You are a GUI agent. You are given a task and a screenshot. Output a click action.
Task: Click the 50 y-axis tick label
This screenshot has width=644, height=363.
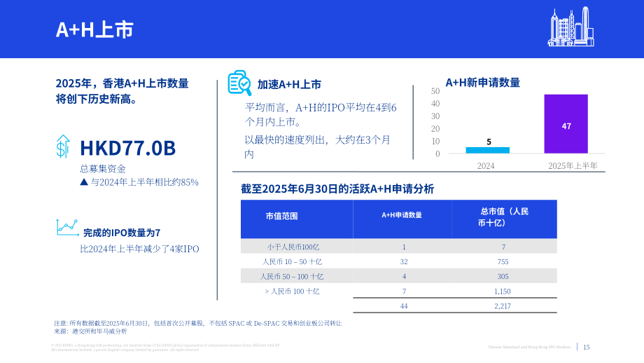(x=435, y=91)
